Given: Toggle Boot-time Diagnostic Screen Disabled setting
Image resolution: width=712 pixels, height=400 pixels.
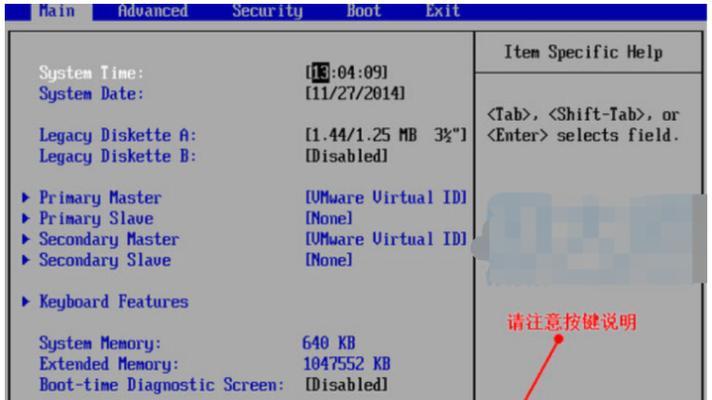Looking at the screenshot, I should coord(347,385).
